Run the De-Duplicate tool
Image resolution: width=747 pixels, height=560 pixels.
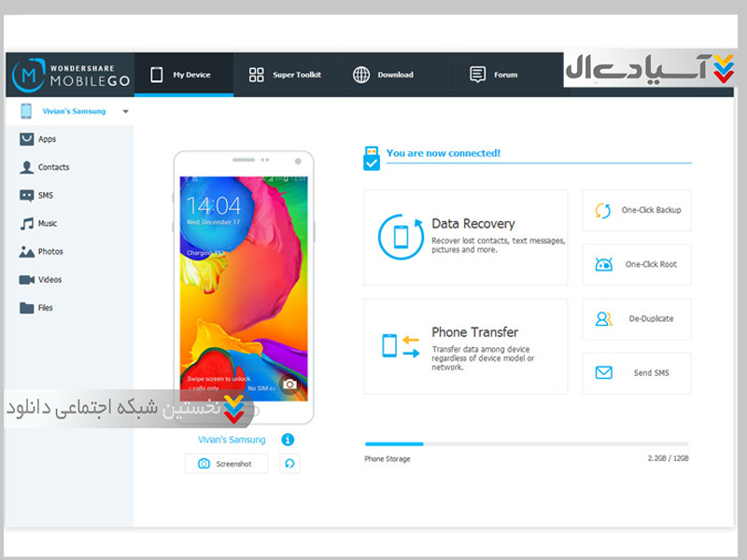(637, 318)
